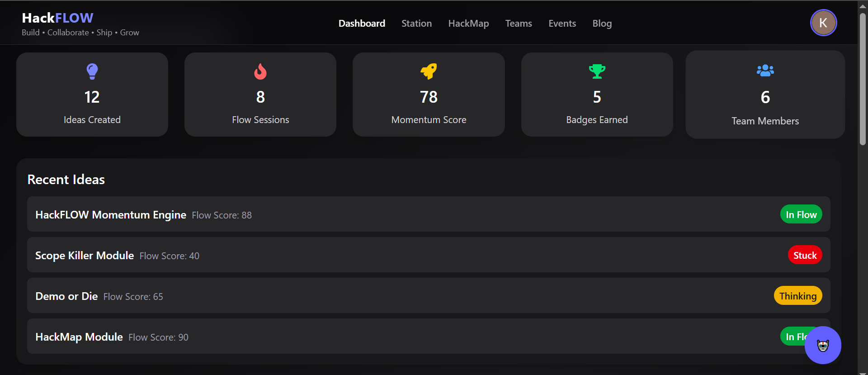Click the people icon above Team Members
Screen dimensions: 868x375
pos(765,71)
